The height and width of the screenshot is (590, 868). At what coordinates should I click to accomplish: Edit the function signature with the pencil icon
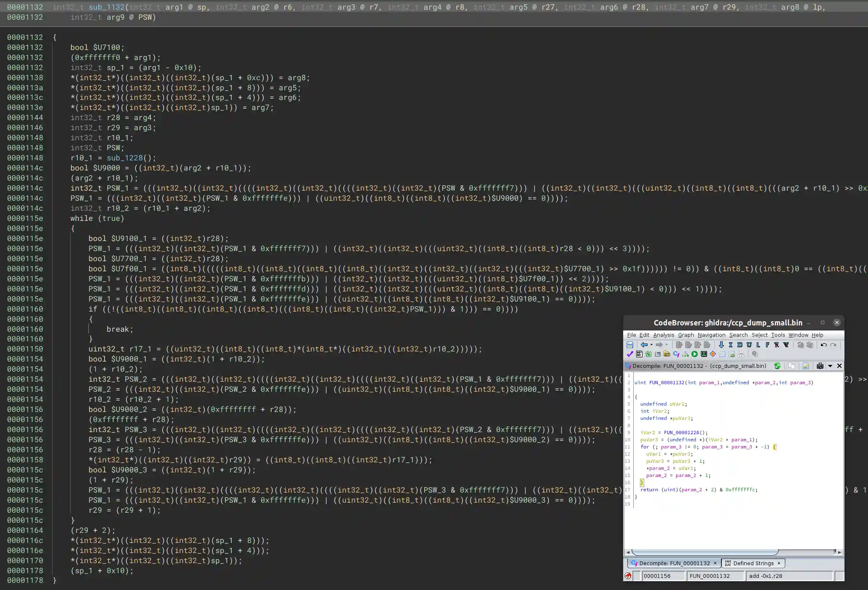coord(806,366)
